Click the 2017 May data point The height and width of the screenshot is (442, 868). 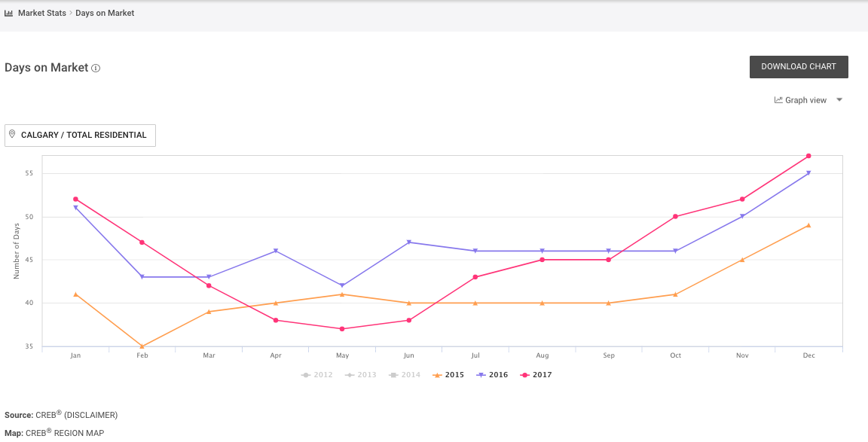[342, 328]
